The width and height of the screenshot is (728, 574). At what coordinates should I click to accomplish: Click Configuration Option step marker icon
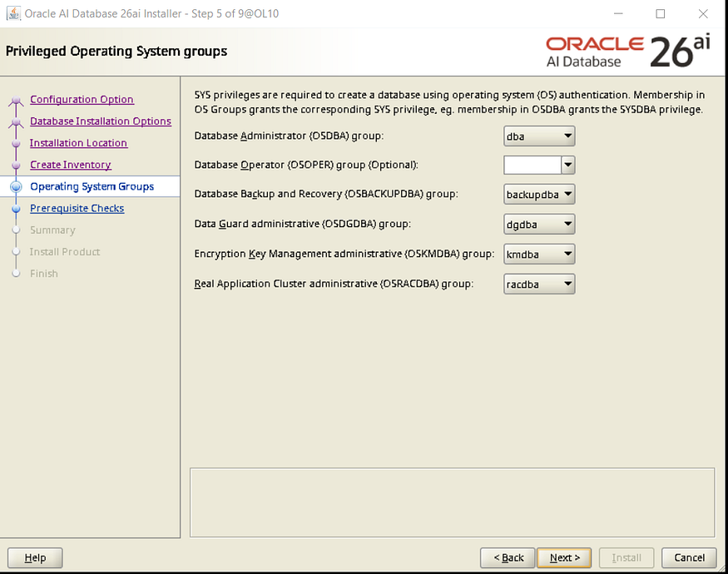pos(17,101)
